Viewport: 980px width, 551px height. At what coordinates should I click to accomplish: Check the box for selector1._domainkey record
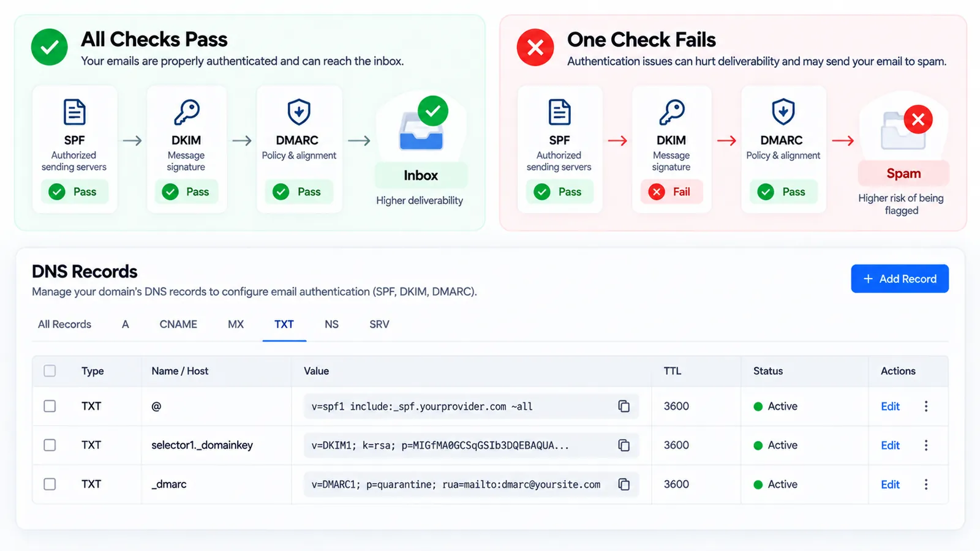50,446
